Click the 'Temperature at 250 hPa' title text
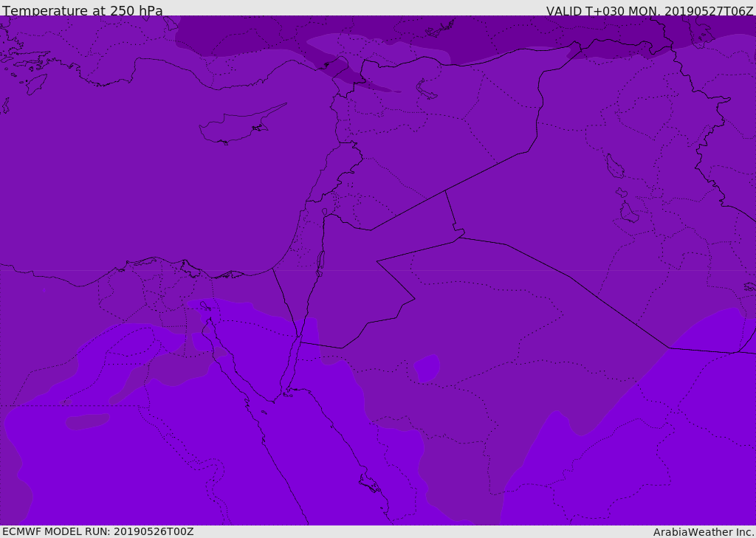Image resolution: width=756 pixels, height=538 pixels. 83,10
